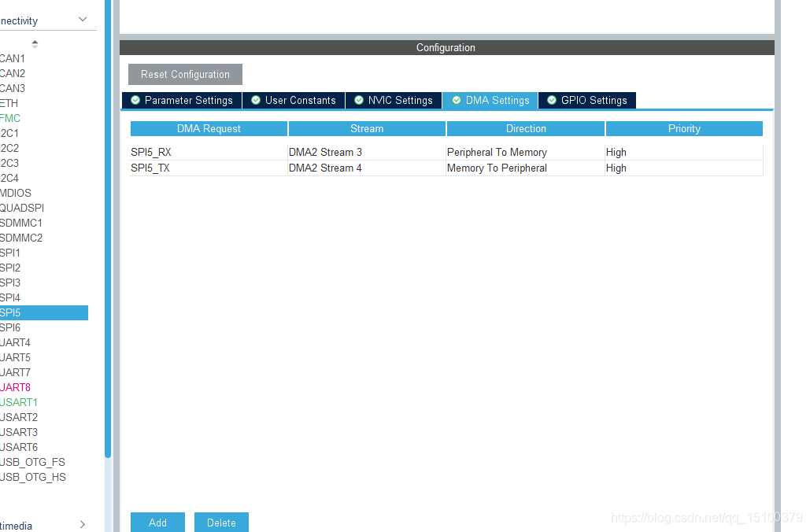Select the SPI5_RX DMA request row

[x=446, y=153]
